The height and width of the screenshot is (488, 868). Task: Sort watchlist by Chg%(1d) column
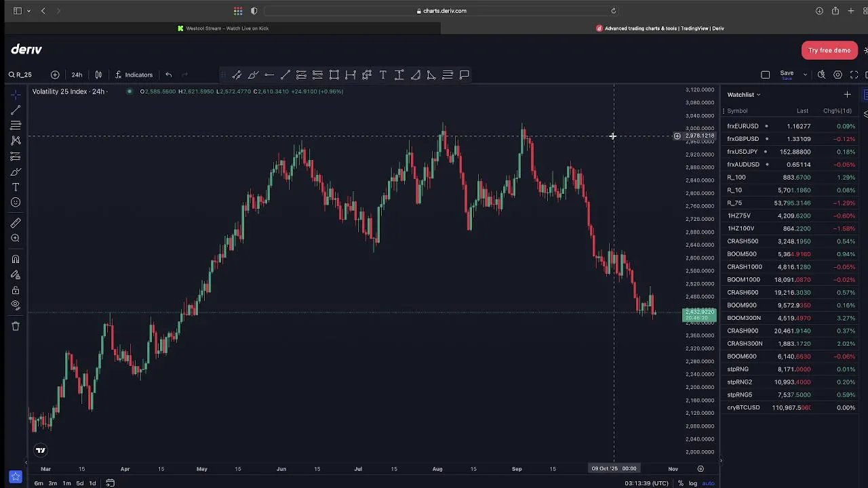[837, 111]
